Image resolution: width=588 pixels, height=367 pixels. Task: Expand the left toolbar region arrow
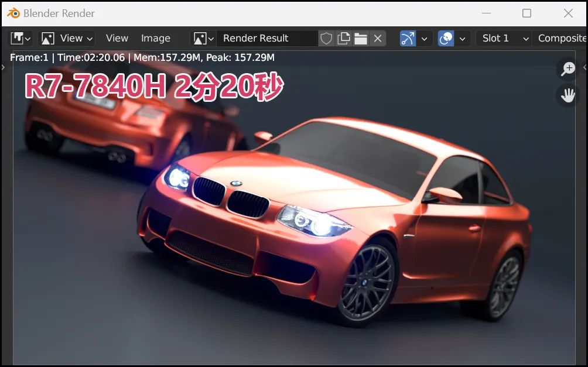point(4,67)
